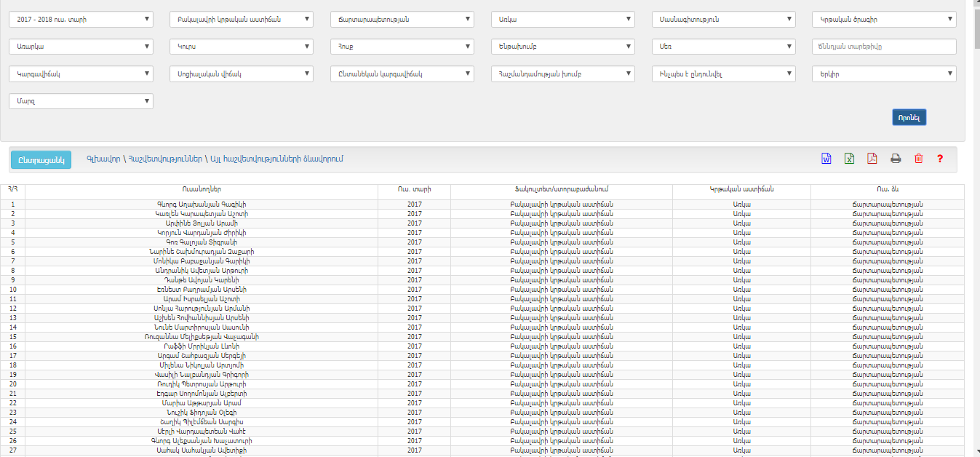This screenshot has height=457, width=980.
Task: Go to 'Գլխավոր' breadcrumb link
Action: point(101,159)
